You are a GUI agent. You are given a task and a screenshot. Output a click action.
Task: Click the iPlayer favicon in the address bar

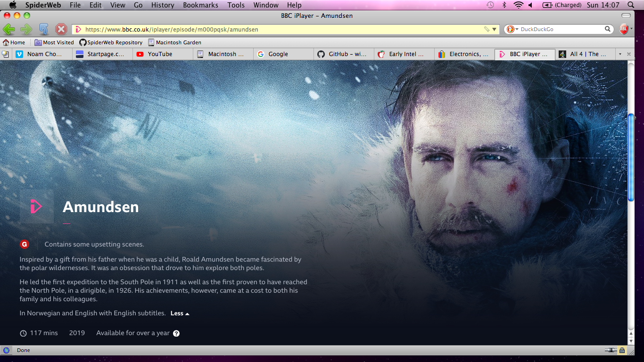pyautogui.click(x=78, y=29)
